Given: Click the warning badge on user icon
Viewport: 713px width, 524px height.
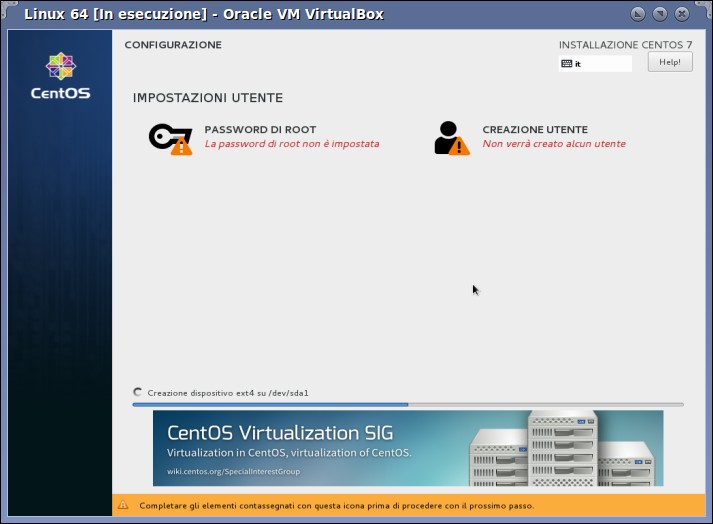Looking at the screenshot, I should pos(459,146).
